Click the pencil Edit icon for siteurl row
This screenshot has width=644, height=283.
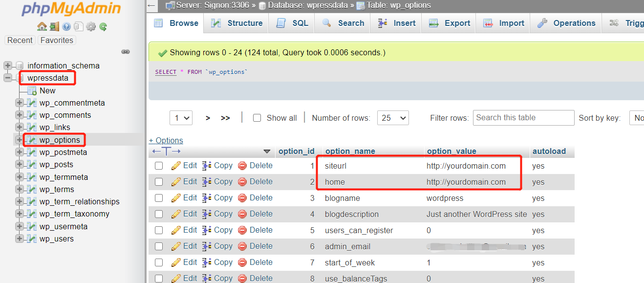[x=176, y=166]
